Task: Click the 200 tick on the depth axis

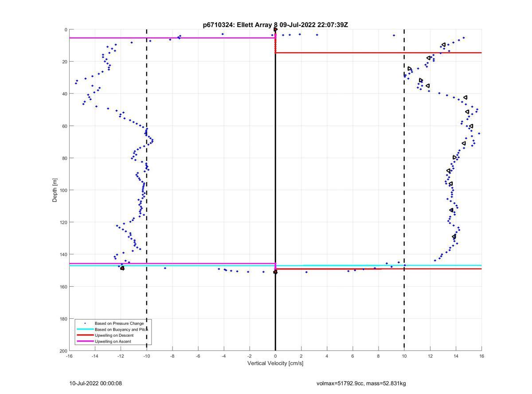Action: tap(63, 351)
